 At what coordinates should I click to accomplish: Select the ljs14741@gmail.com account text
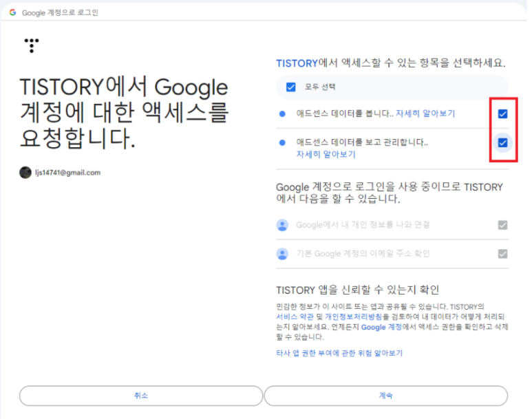point(68,173)
